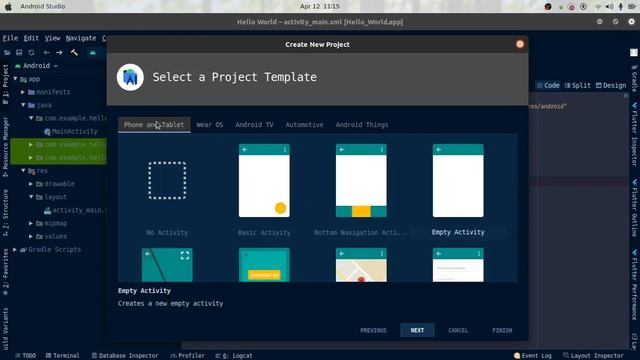Expand the values folder
Screen dimensions: 640x360
pyautogui.click(x=31, y=236)
